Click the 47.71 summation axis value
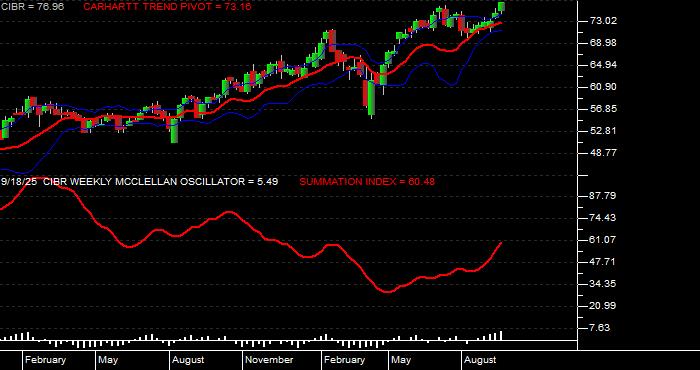Screen dimensions: 700x370 (603, 262)
